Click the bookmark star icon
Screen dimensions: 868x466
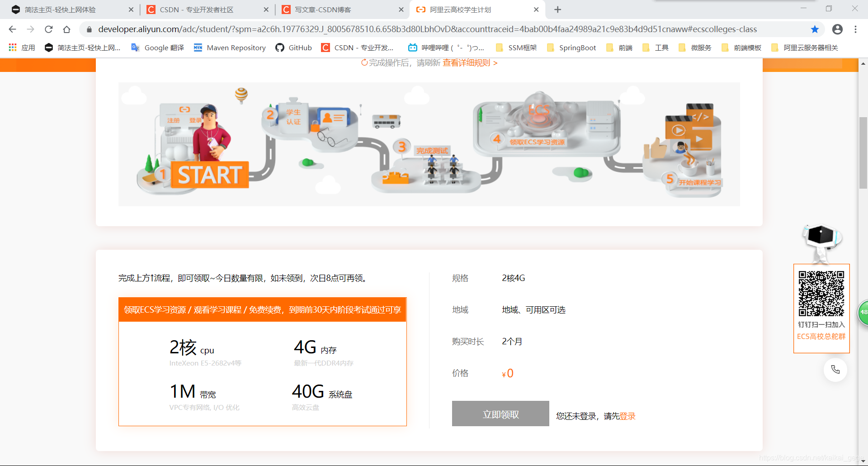tap(815, 29)
